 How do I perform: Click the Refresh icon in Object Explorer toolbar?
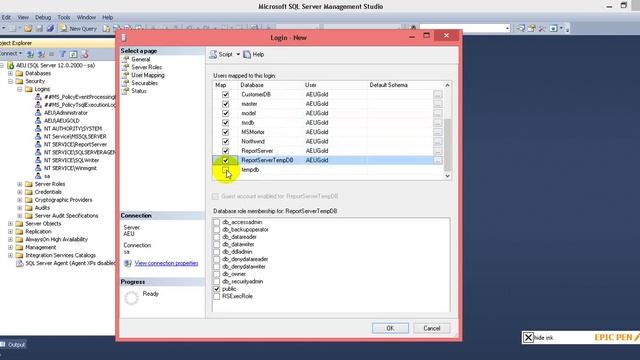[73, 54]
